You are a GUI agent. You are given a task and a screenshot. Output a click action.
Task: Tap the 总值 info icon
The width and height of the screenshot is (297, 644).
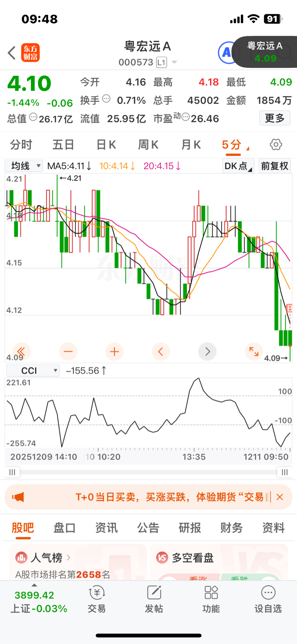click(x=33, y=117)
